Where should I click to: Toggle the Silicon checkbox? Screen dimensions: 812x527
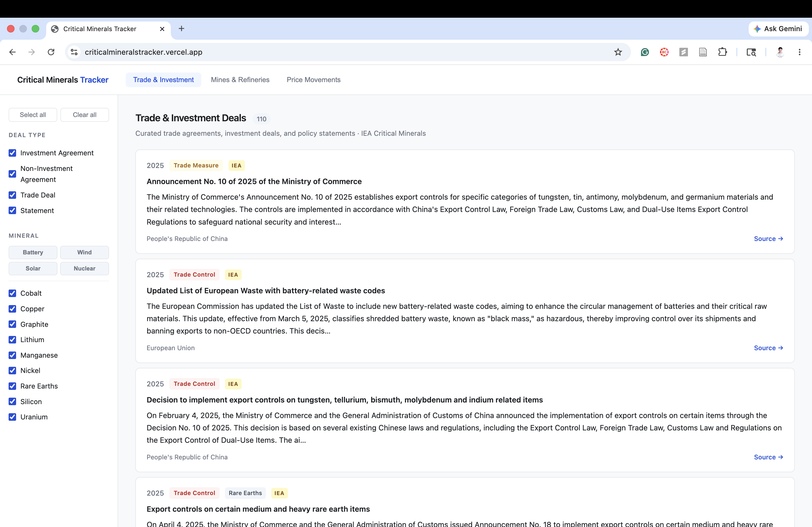pos(13,402)
